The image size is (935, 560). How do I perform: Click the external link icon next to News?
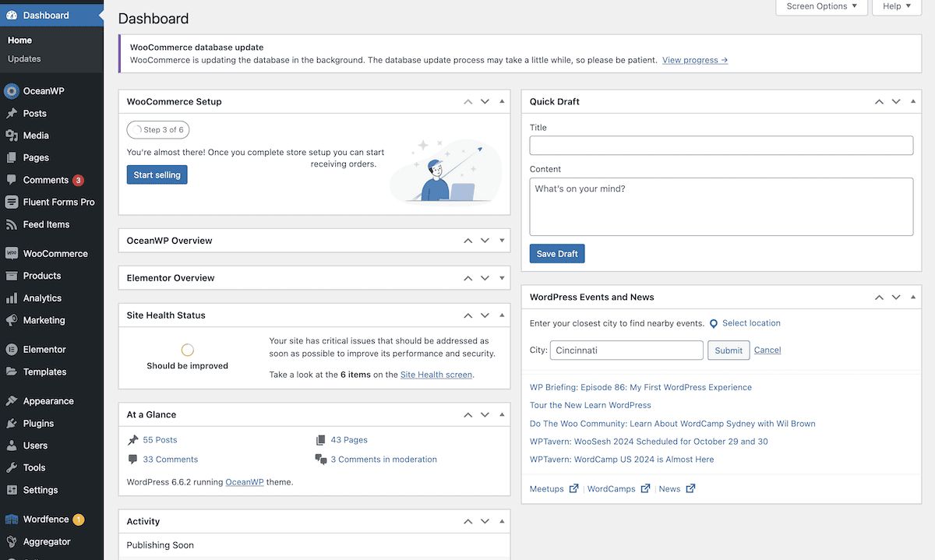point(690,488)
